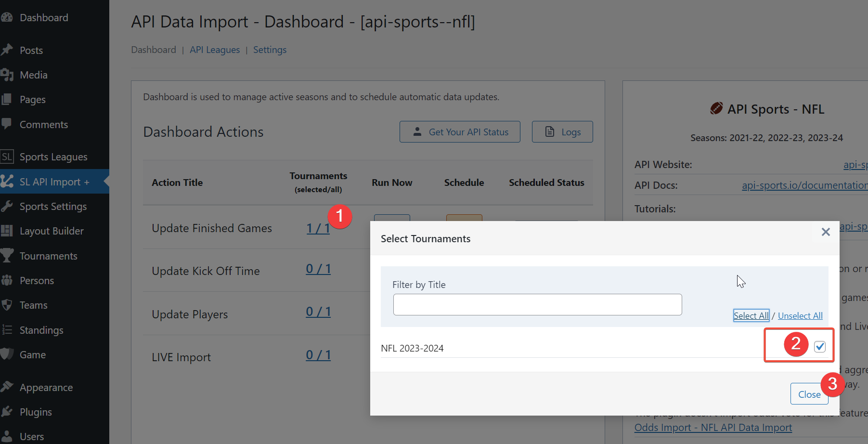Click the SL API Import icon
Image resolution: width=868 pixels, height=444 pixels.
point(7,182)
